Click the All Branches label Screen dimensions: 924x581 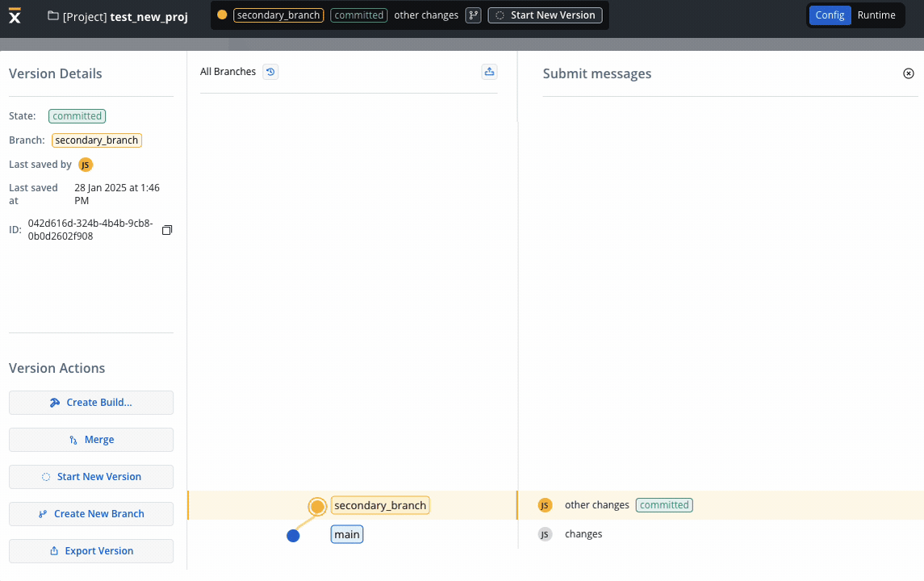click(x=228, y=72)
